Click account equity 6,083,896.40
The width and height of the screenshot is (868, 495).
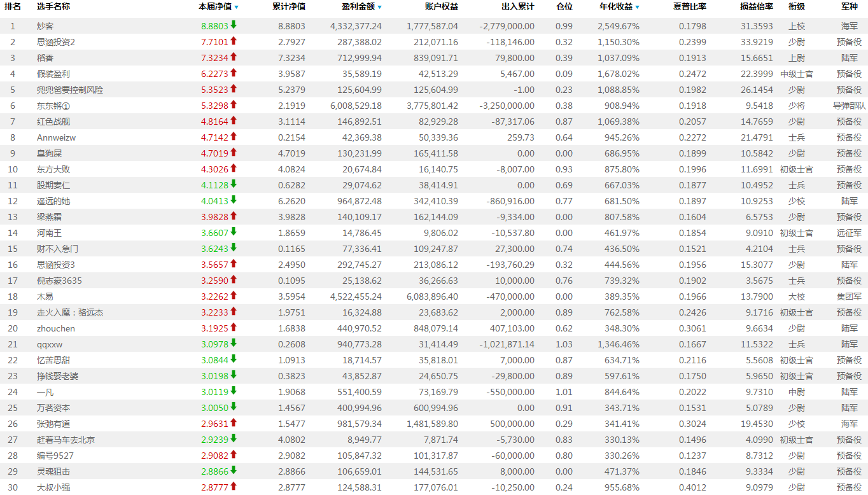(433, 296)
